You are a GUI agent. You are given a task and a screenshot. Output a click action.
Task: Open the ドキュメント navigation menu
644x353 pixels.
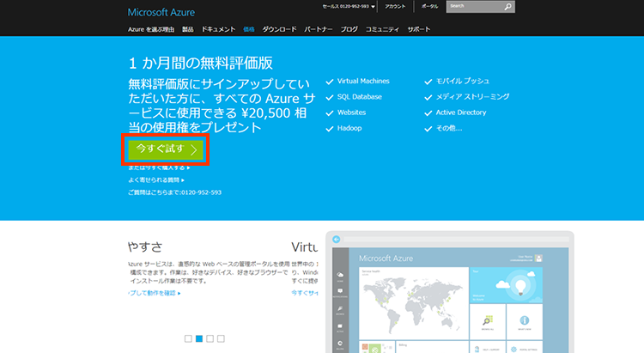click(218, 29)
